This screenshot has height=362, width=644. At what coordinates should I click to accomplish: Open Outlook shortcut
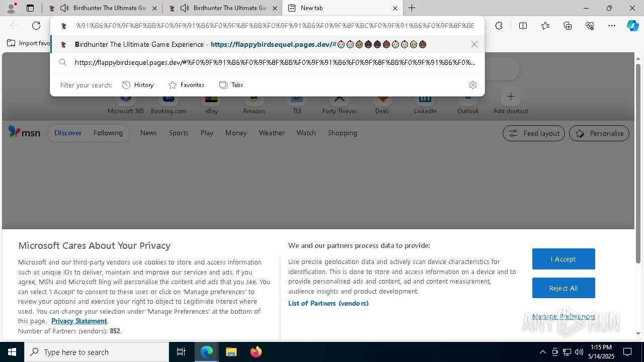click(x=468, y=103)
